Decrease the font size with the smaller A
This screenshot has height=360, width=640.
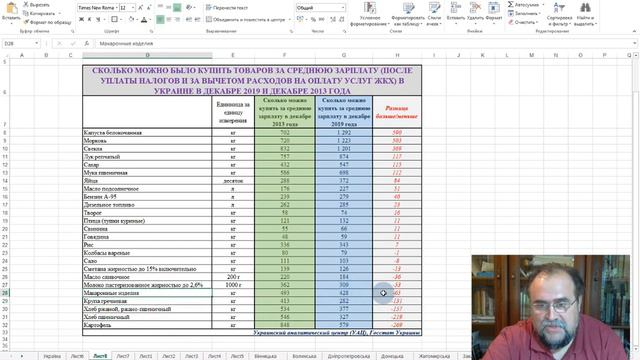(149, 8)
